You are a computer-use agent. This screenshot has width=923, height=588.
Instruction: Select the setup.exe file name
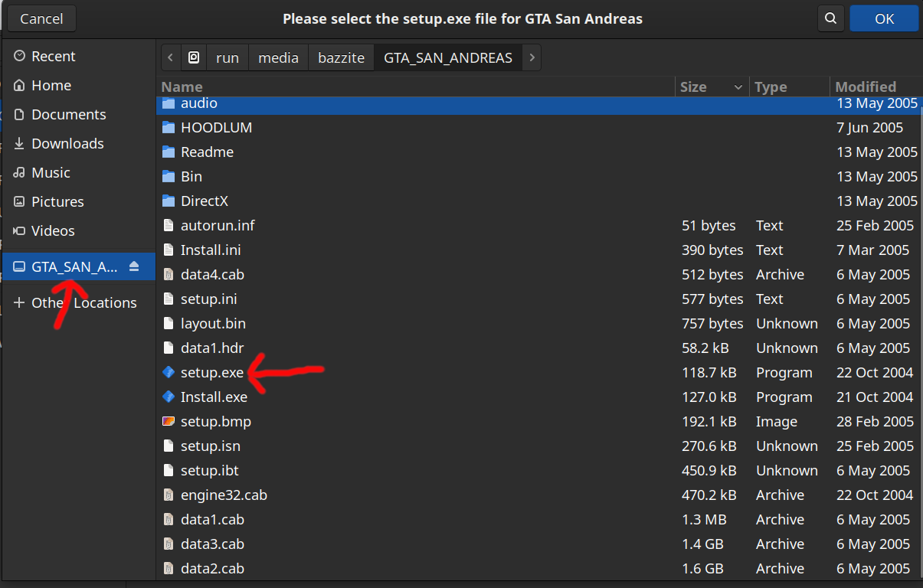[212, 372]
